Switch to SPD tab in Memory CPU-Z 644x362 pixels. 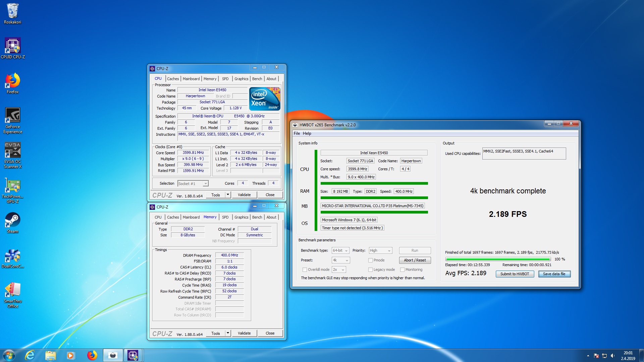coord(225,217)
